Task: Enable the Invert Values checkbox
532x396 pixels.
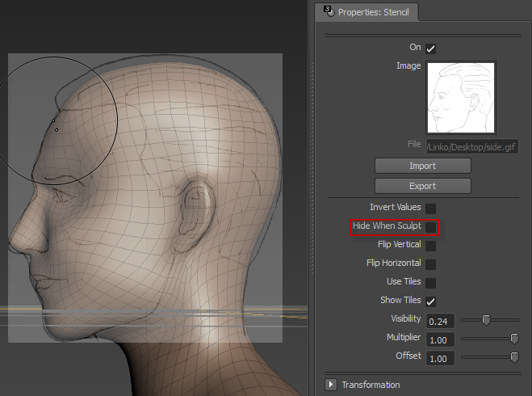Action: (x=431, y=209)
